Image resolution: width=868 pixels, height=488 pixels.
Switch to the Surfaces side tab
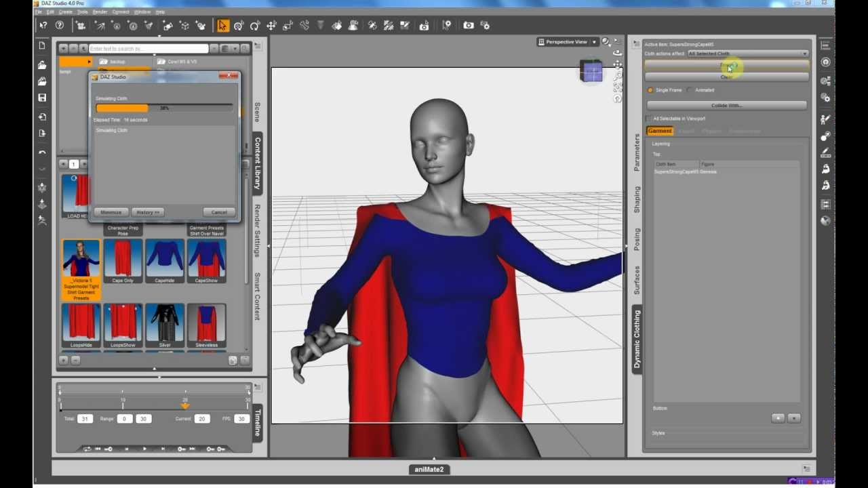pos(637,279)
